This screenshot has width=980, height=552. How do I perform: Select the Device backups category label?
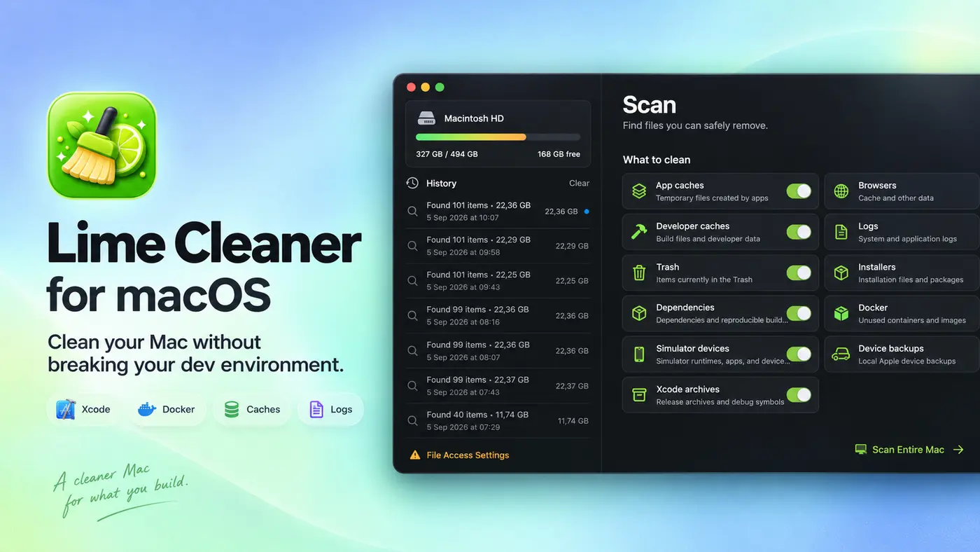tap(891, 348)
